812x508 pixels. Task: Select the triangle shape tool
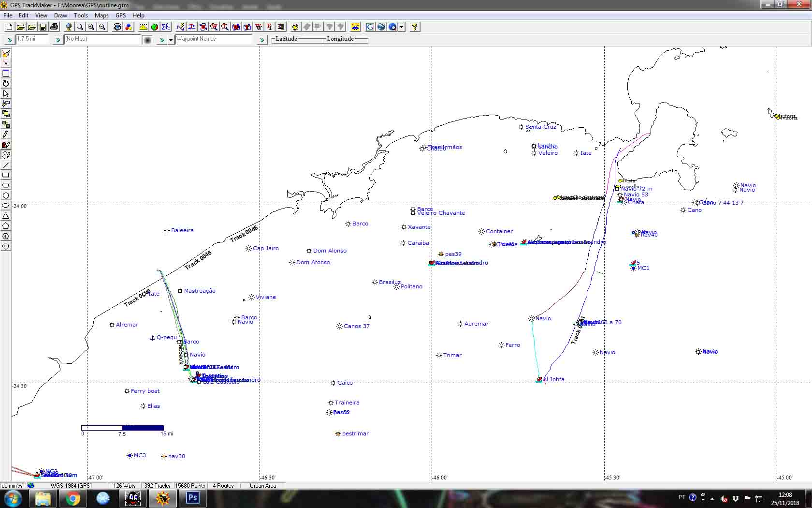tap(6, 216)
